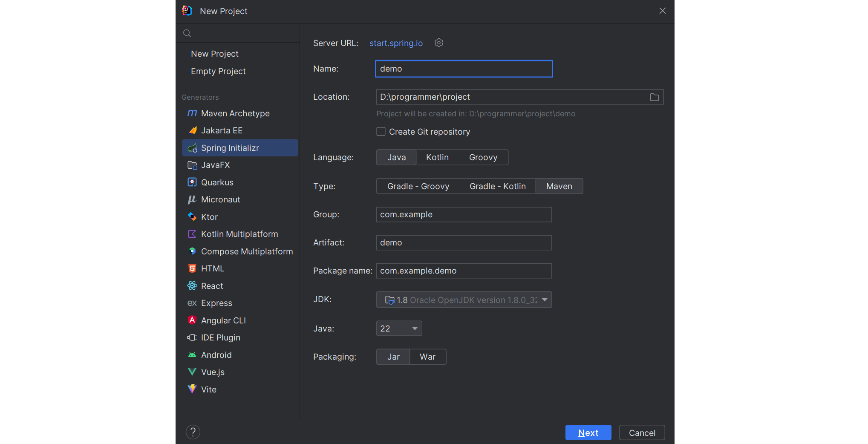Click the Angular CLI icon
The width and height of the screenshot is (868, 444).
coord(192,320)
